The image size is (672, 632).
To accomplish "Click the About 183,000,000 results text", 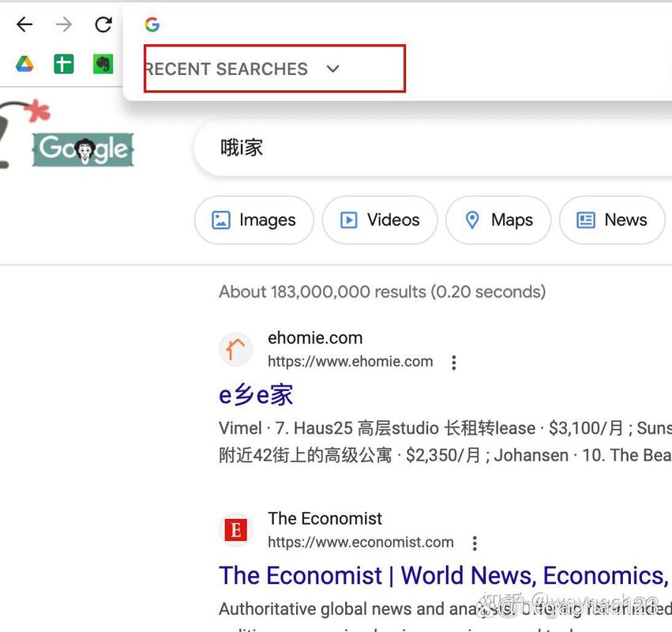I will point(382,292).
